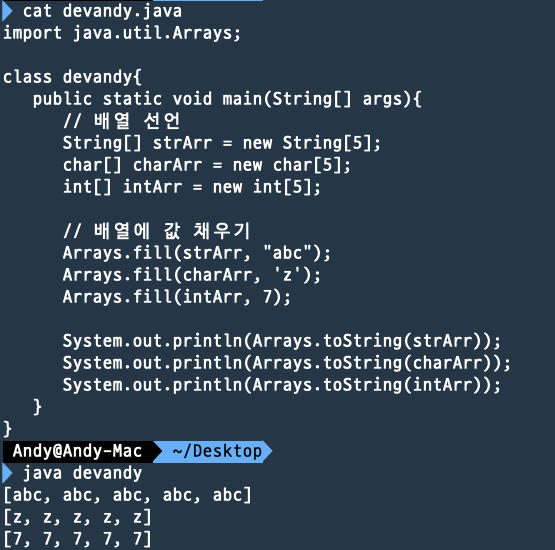Click the ~/Desktop path segment
The width and height of the screenshot is (555, 550).
click(x=217, y=451)
